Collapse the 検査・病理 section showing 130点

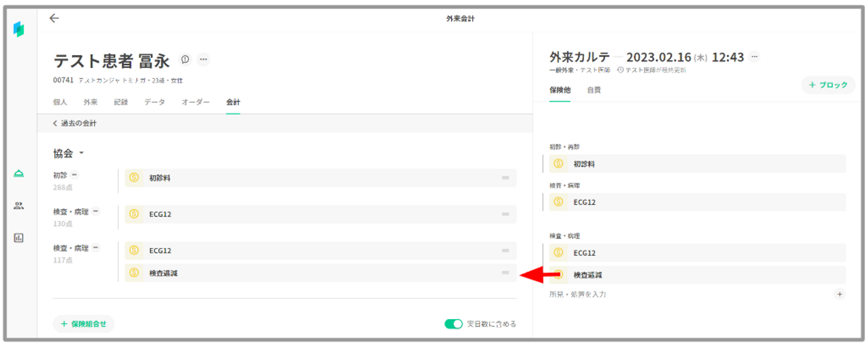pyautogui.click(x=96, y=211)
